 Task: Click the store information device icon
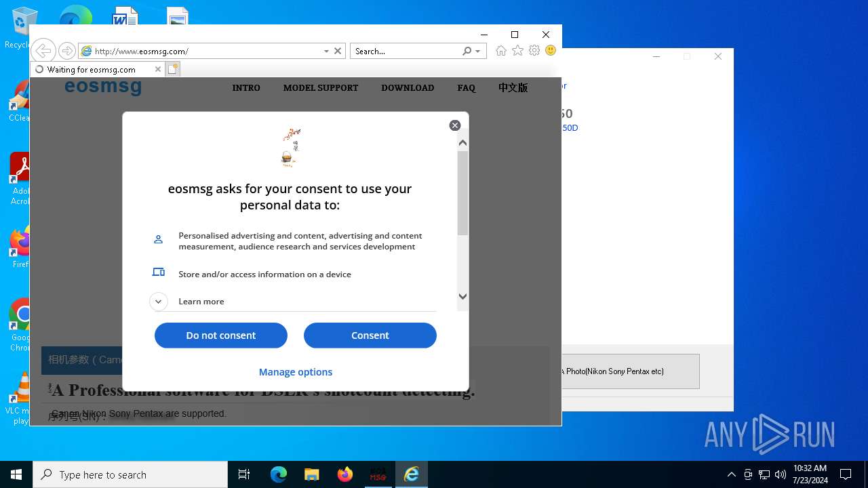[159, 272]
